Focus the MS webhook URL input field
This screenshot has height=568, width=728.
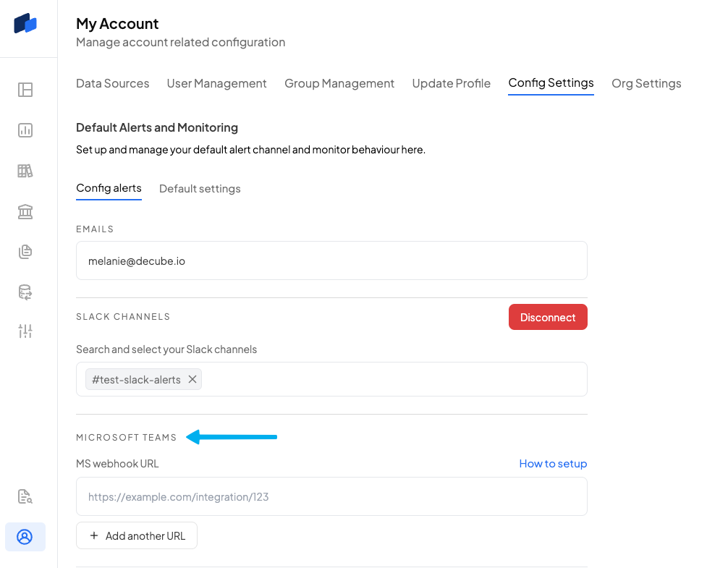(331, 496)
